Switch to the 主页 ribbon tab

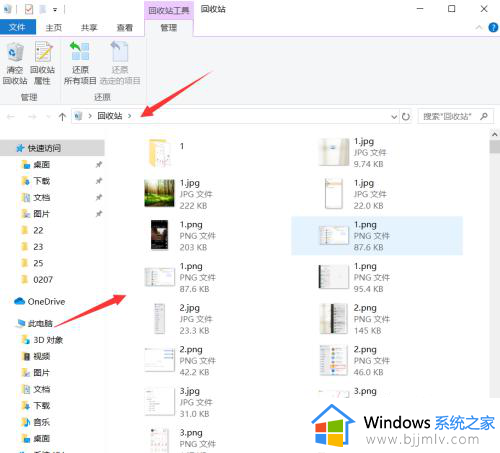point(54,28)
